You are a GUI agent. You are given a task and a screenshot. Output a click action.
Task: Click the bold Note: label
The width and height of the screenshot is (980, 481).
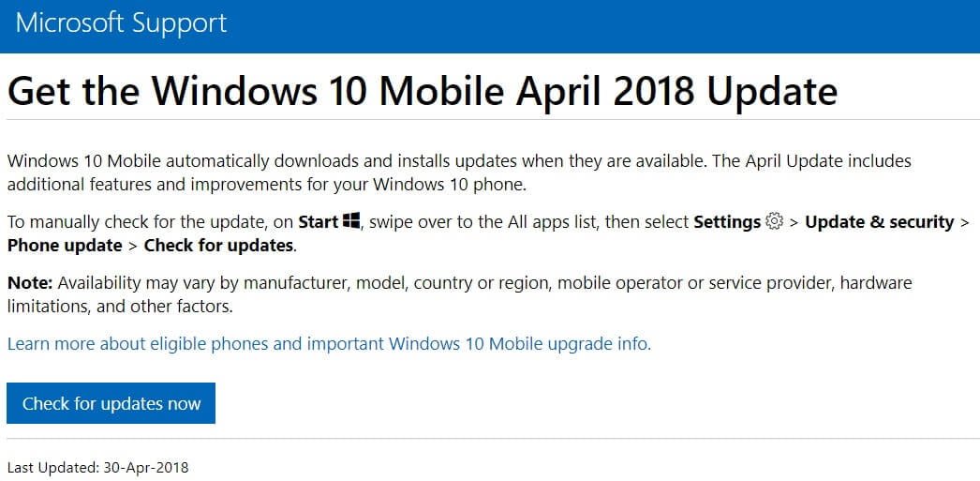30,282
